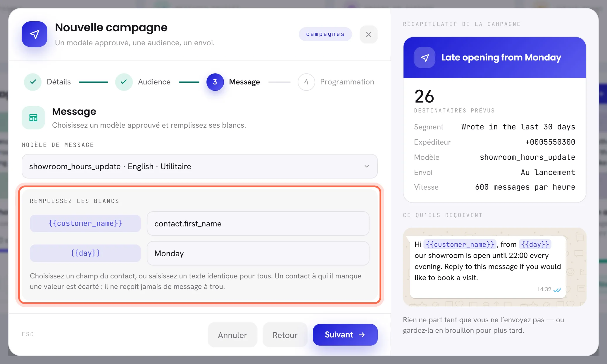607x364 pixels.
Task: Click the {{customer_name}} variable chip
Action: pyautogui.click(x=85, y=223)
